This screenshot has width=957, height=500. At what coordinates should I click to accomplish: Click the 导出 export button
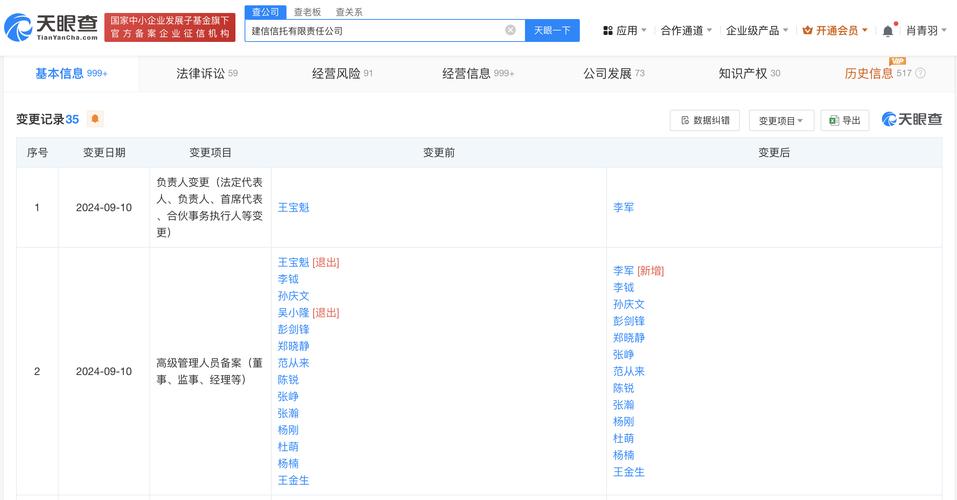(x=845, y=120)
